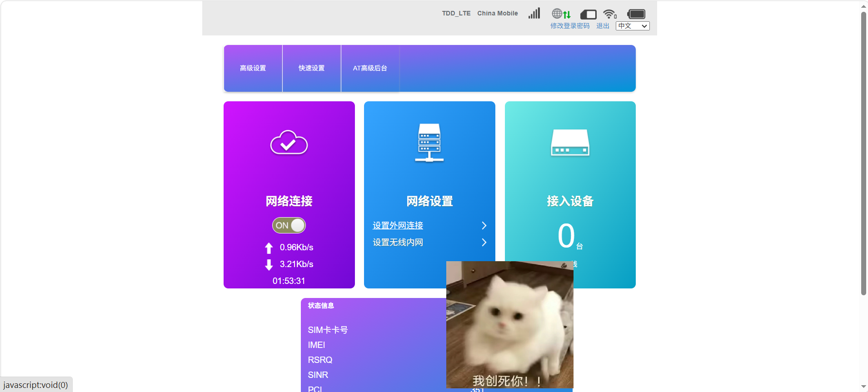Click the IMEI status row
The image size is (868, 392).
pos(316,345)
